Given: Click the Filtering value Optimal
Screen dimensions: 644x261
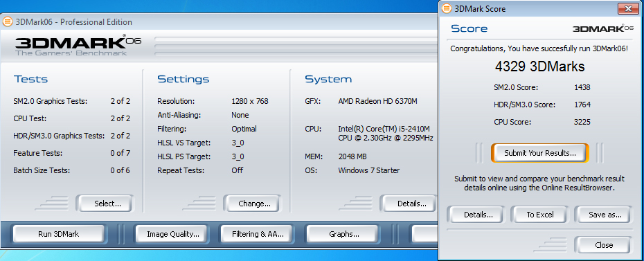Looking at the screenshot, I should click(244, 129).
